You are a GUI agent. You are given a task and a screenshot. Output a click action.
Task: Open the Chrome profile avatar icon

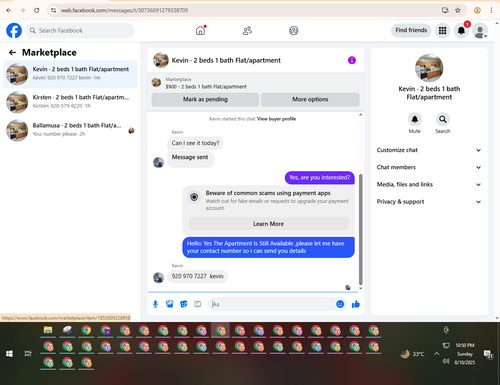point(477,10)
